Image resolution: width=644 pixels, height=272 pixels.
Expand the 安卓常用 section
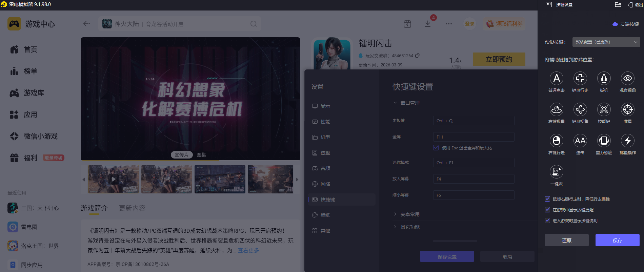(x=407, y=214)
